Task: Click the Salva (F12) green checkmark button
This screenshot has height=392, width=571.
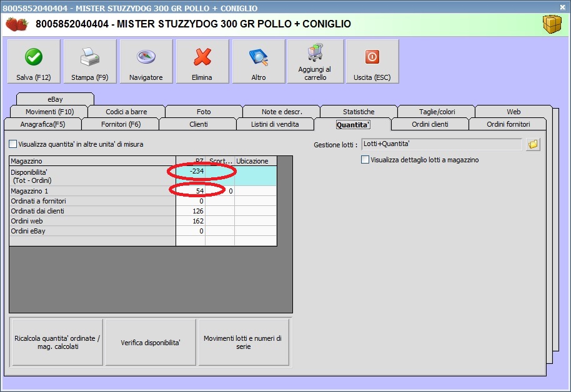Action: pos(34,62)
